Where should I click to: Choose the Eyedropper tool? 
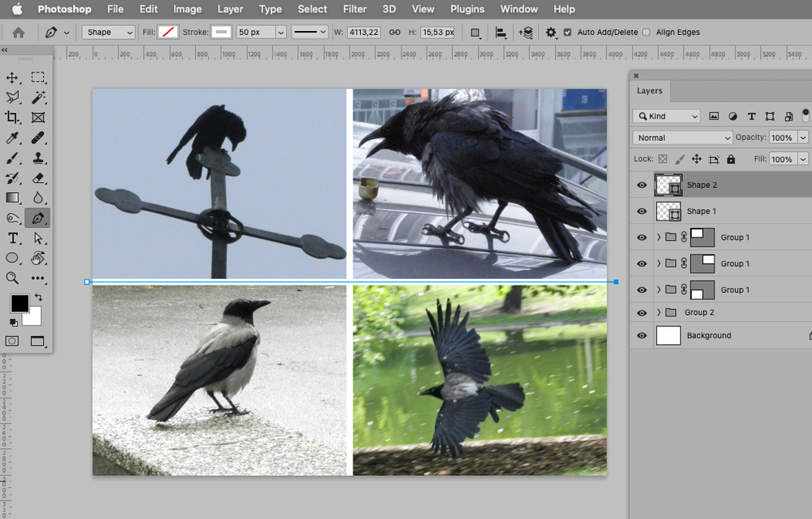pyautogui.click(x=13, y=138)
